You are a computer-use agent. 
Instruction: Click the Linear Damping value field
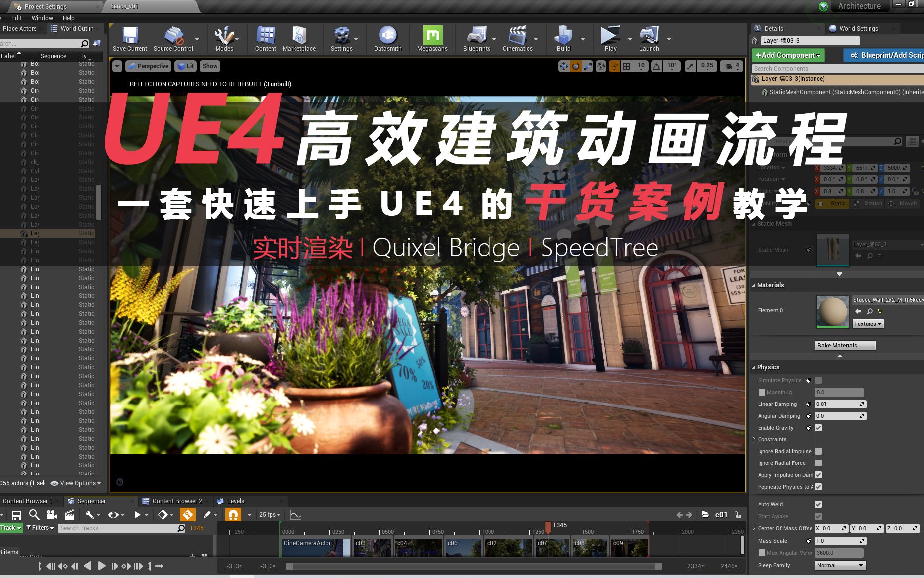[840, 404]
